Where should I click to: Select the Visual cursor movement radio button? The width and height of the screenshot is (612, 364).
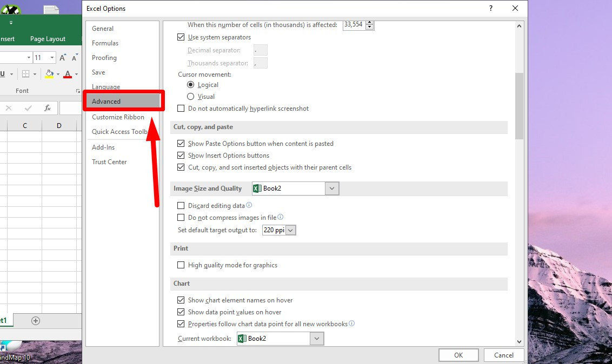(191, 96)
